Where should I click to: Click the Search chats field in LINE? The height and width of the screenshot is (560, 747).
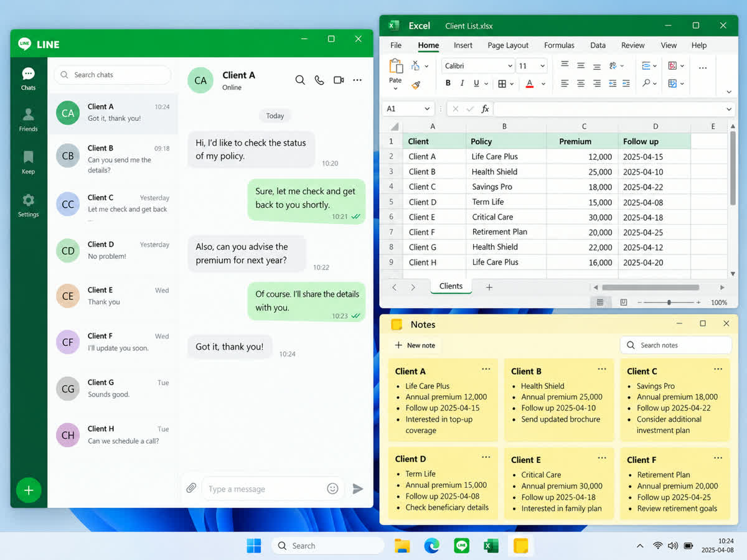[x=113, y=75]
